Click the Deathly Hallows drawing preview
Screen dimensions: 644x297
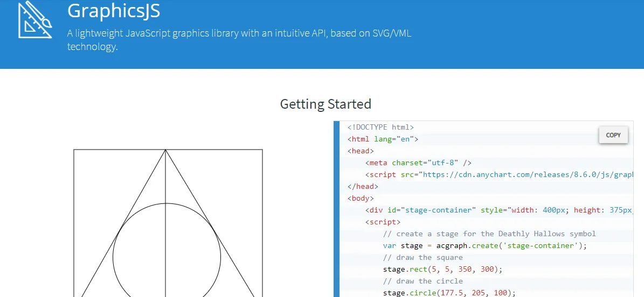[168, 223]
